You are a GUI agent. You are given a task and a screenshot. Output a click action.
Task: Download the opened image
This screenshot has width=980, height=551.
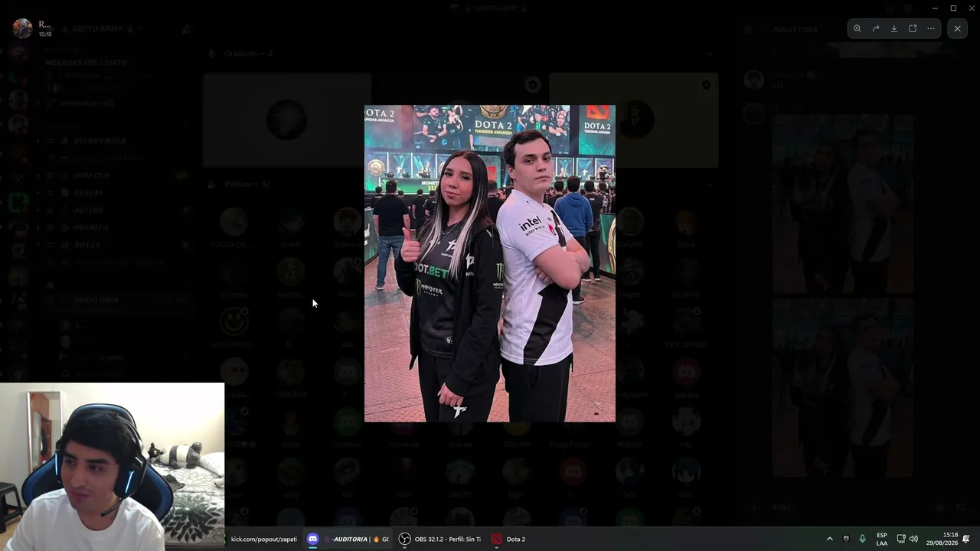point(894,28)
